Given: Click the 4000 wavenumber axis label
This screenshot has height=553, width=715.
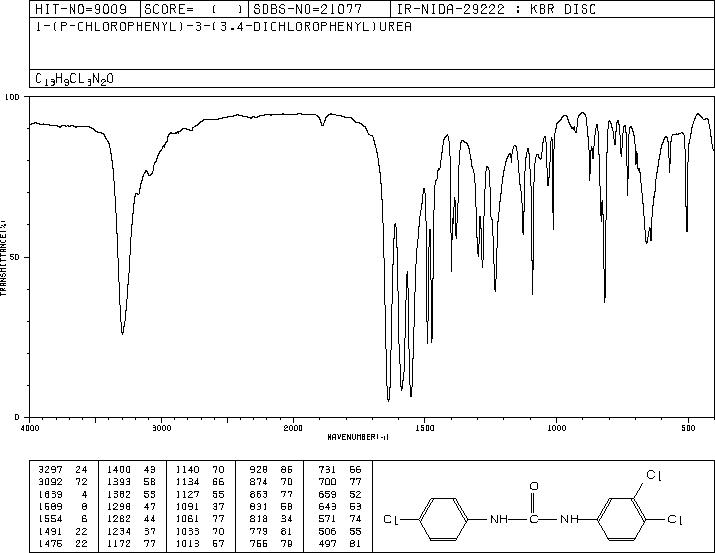Looking at the screenshot, I should tap(30, 428).
